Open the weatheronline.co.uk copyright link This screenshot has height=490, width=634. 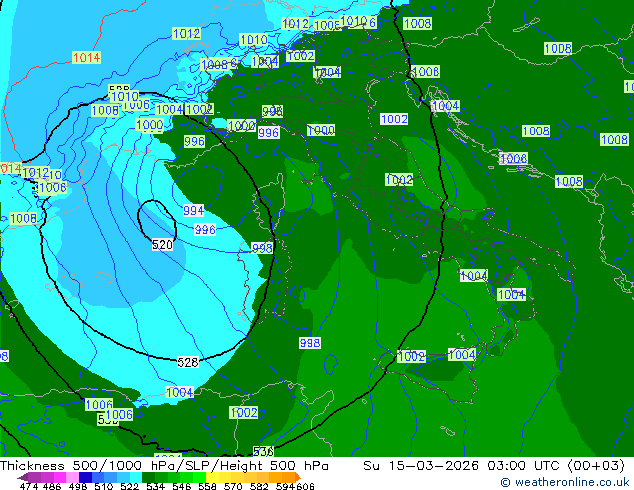click(x=565, y=482)
